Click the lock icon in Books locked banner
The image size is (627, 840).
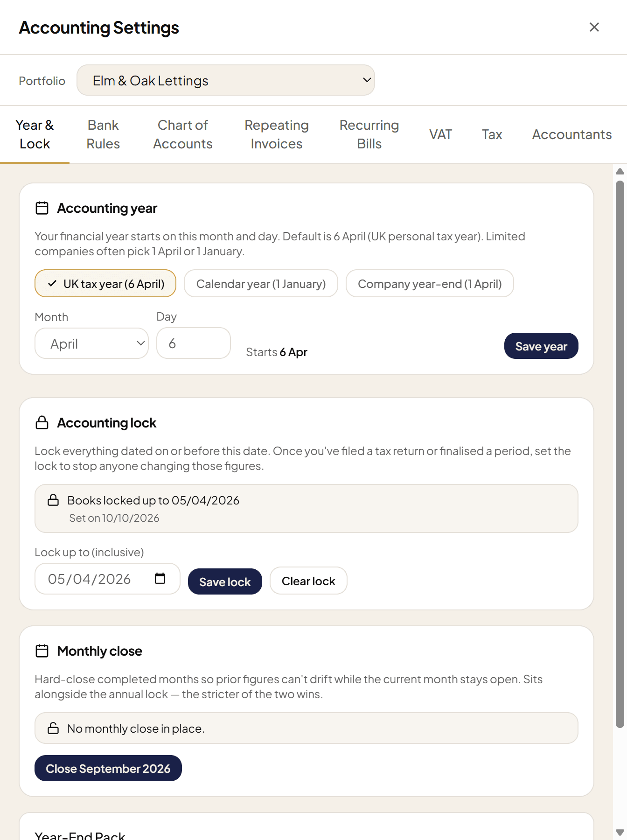[x=53, y=500]
